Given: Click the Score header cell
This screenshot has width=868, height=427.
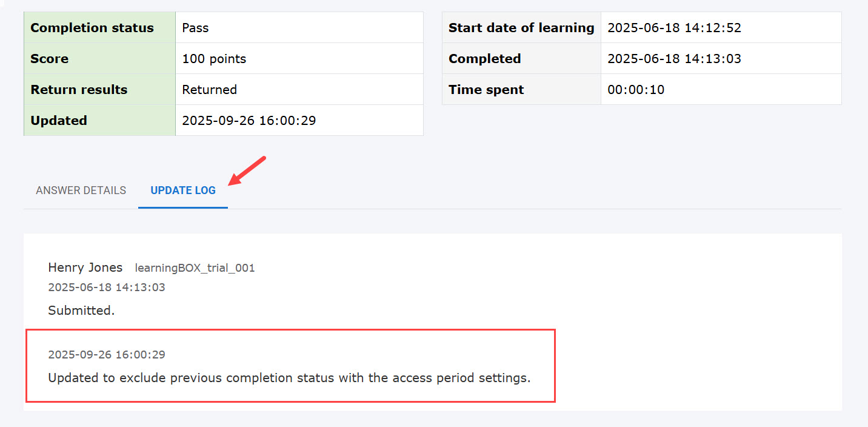Looking at the screenshot, I should pyautogui.click(x=50, y=59).
